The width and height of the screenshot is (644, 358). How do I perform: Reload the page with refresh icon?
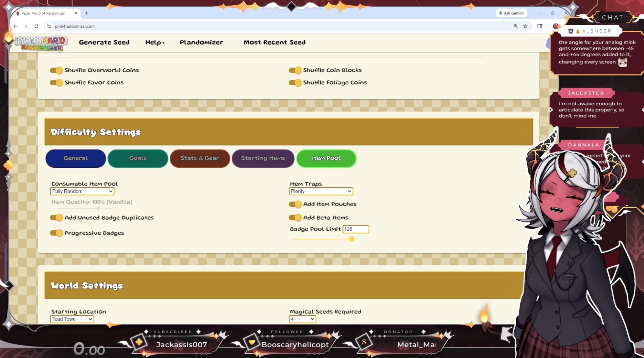click(x=36, y=26)
